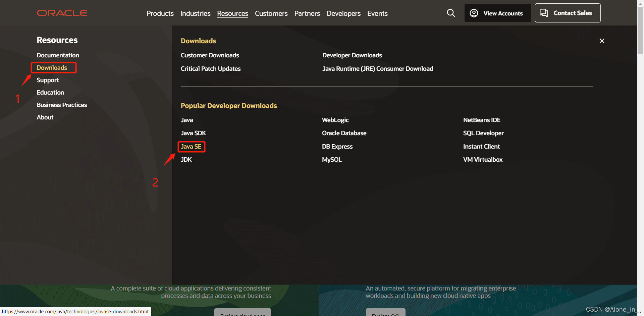
Task: Open the SQL Developer link
Action: tap(483, 133)
